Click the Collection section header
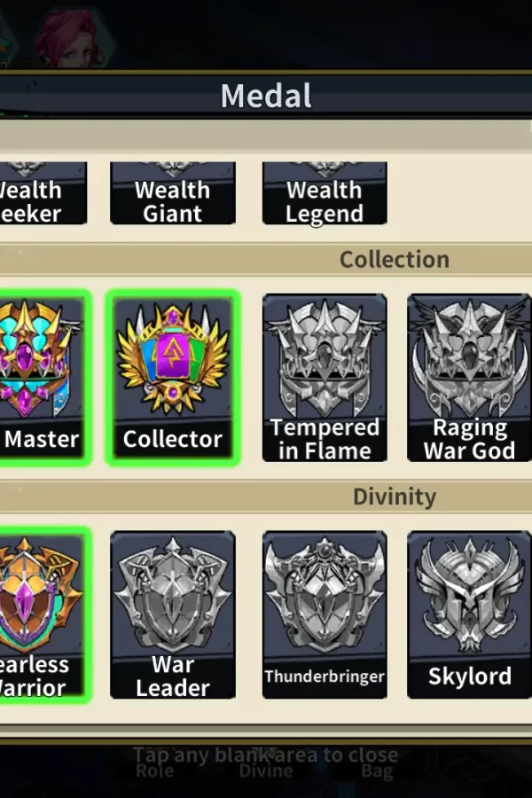This screenshot has height=798, width=532. (x=395, y=260)
